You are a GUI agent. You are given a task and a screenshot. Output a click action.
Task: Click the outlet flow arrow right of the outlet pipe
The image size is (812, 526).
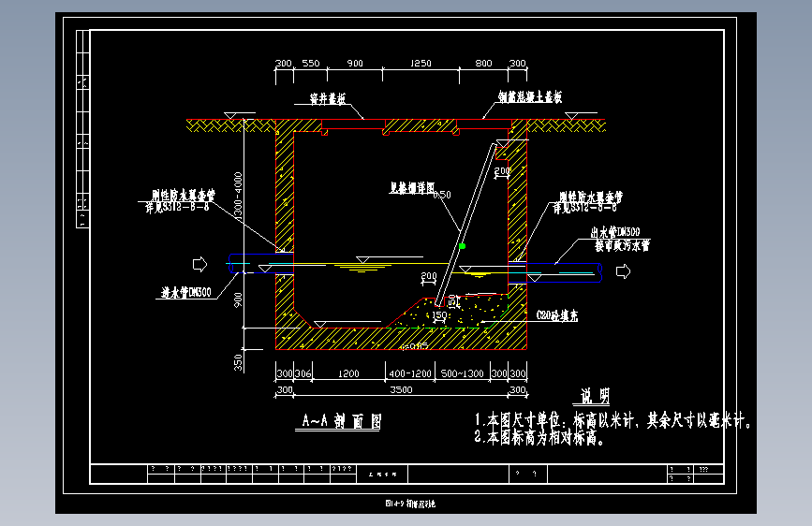click(623, 271)
